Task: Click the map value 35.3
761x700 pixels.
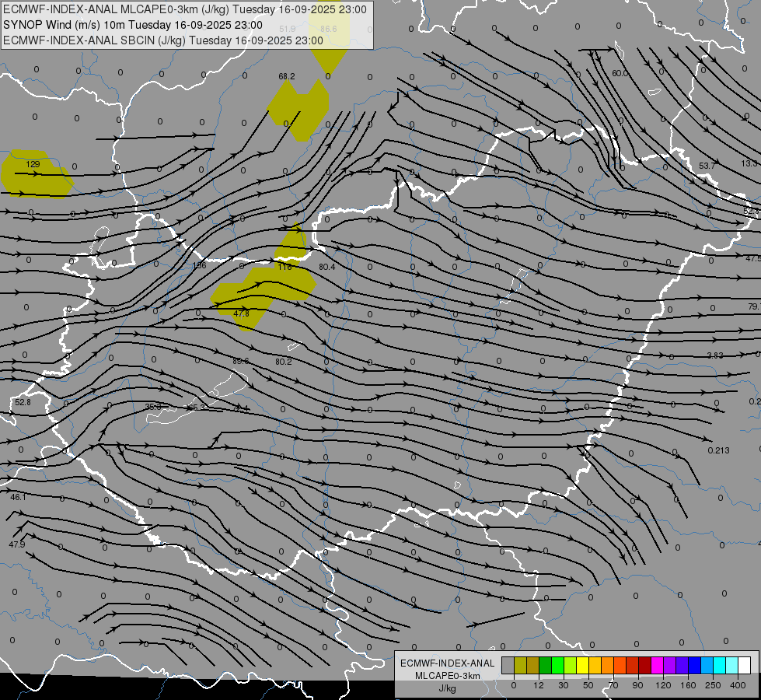Action: [153, 407]
